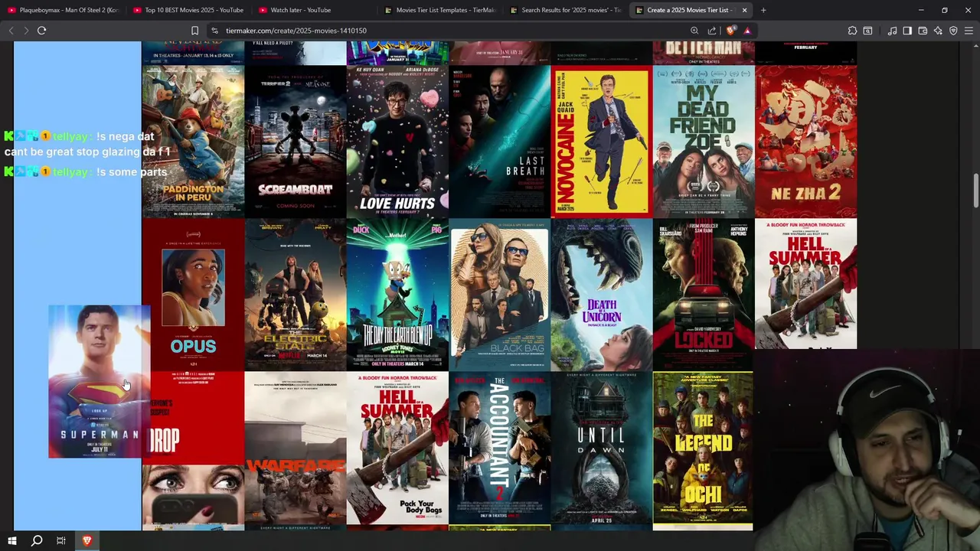Switch to 'Search Results for 2025 movies' tab
The height and width of the screenshot is (551, 980).
566,10
